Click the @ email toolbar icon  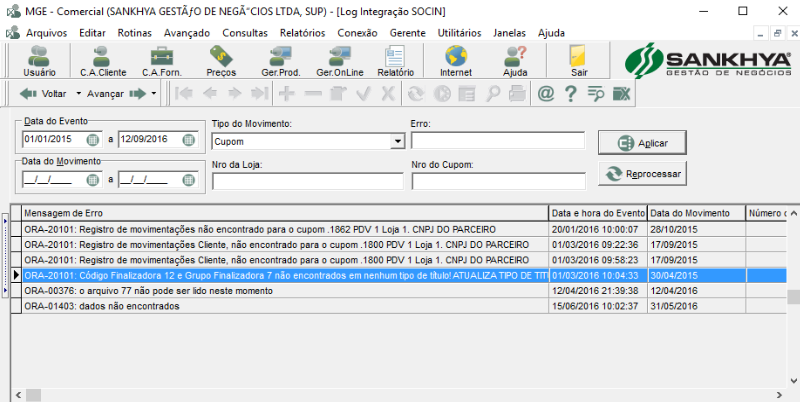[x=546, y=94]
